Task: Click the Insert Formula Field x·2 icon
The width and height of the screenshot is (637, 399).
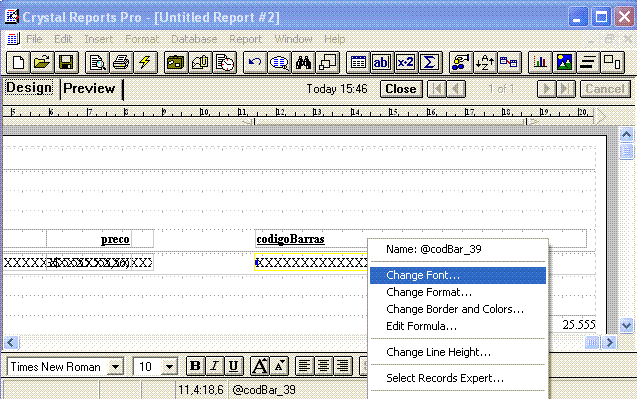Action: pyautogui.click(x=405, y=63)
